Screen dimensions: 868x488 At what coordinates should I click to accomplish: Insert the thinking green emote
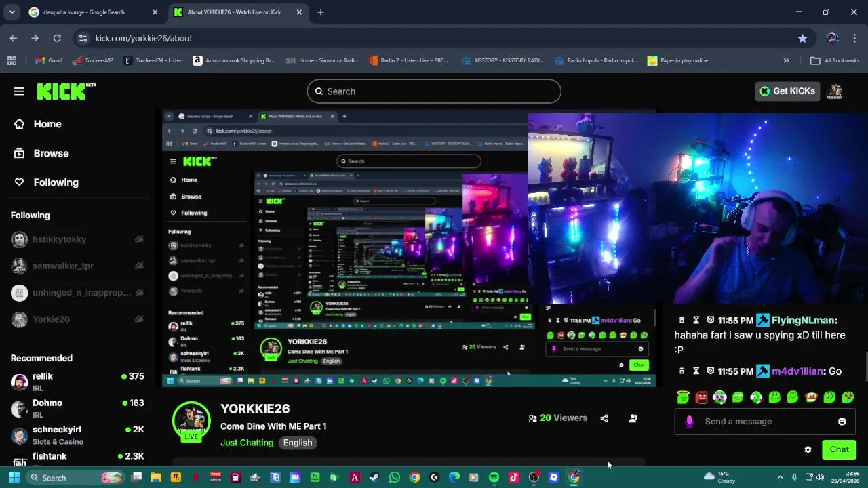coord(829,397)
